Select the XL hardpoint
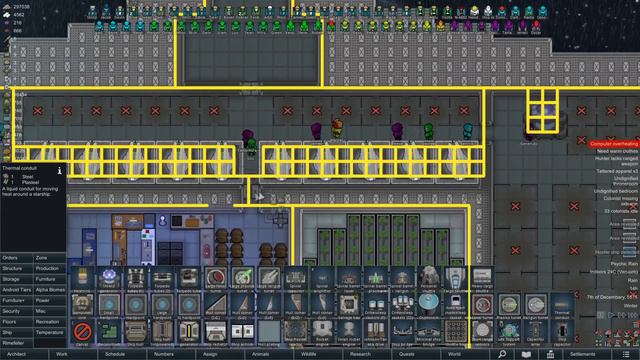640x360 pixels. click(x=189, y=306)
